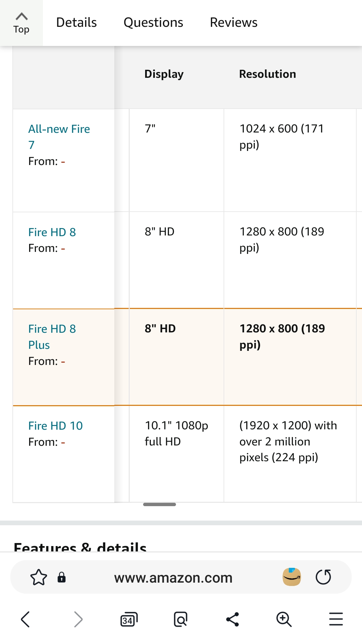
Task: Open the Amazon assistant icon in address bar
Action: [292, 577]
